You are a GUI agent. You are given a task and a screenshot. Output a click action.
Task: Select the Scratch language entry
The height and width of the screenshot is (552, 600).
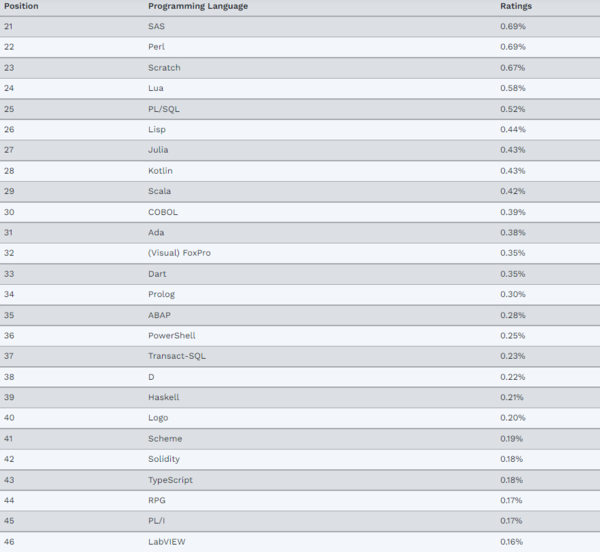click(x=163, y=68)
